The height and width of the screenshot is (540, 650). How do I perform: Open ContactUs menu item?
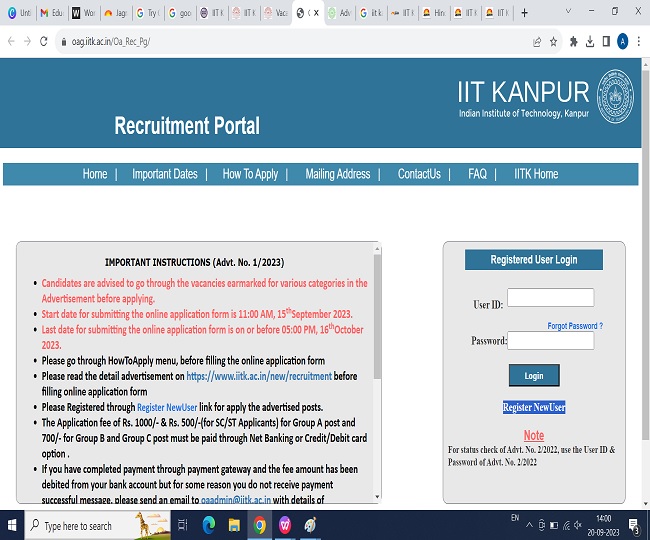[419, 174]
